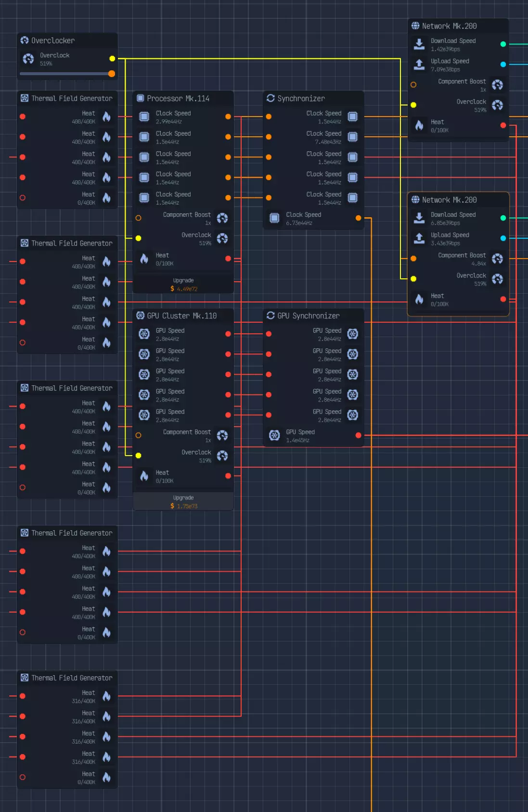Click the red output port of GPU Speed 1.4e45Hz
This screenshot has height=812, width=528.
[x=359, y=435]
